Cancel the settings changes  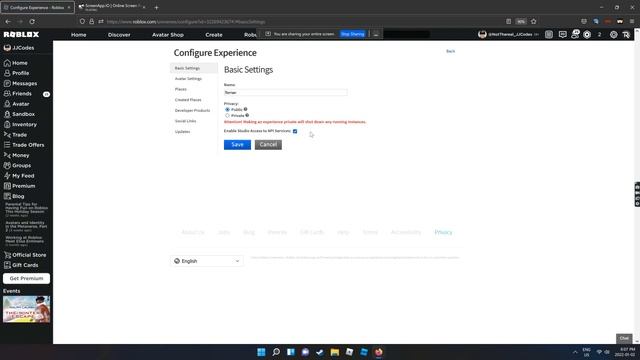point(268,144)
